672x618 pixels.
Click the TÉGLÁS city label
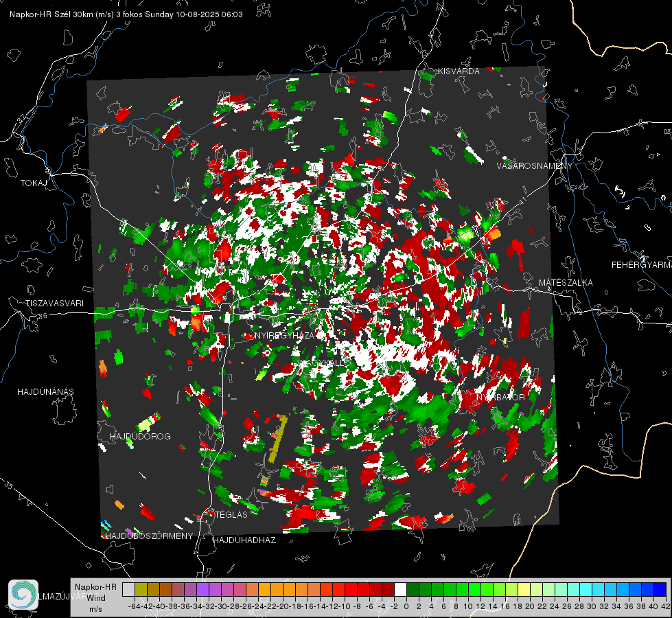coord(231,514)
